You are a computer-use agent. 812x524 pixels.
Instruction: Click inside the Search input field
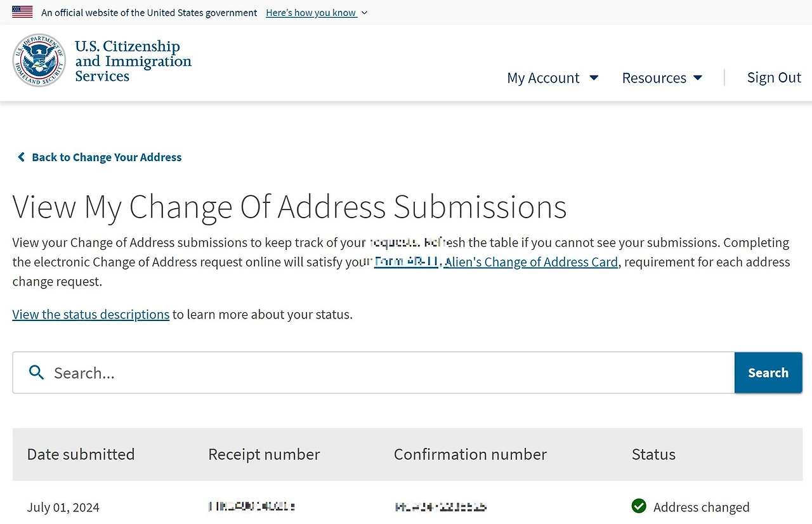tap(254, 372)
